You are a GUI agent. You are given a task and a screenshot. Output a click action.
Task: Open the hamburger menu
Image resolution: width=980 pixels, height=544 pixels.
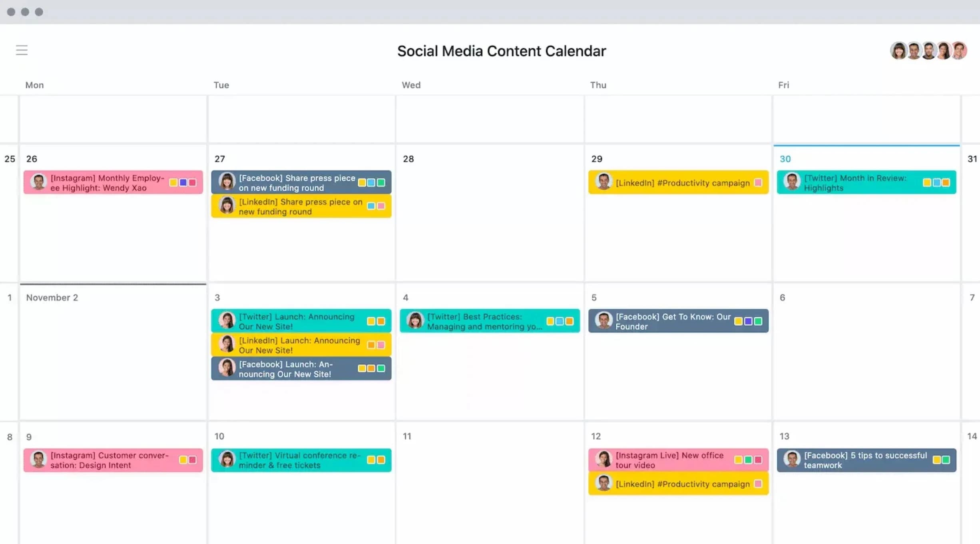point(21,50)
